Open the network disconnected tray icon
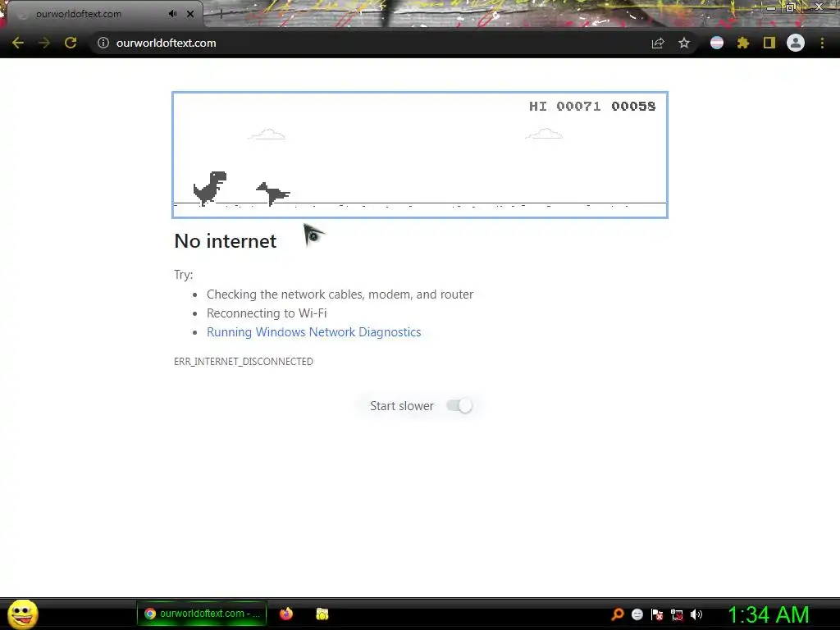Viewport: 840px width, 630px height. (677, 614)
